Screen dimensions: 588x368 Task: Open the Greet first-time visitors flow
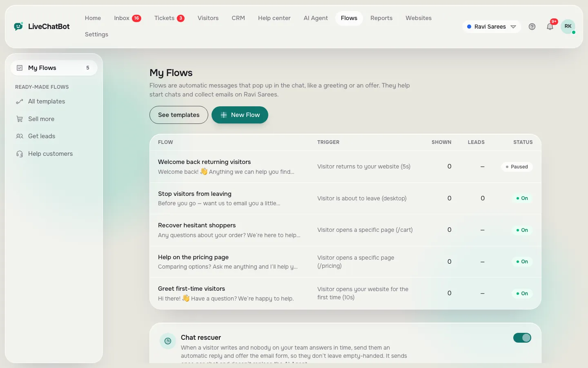pyautogui.click(x=345, y=294)
